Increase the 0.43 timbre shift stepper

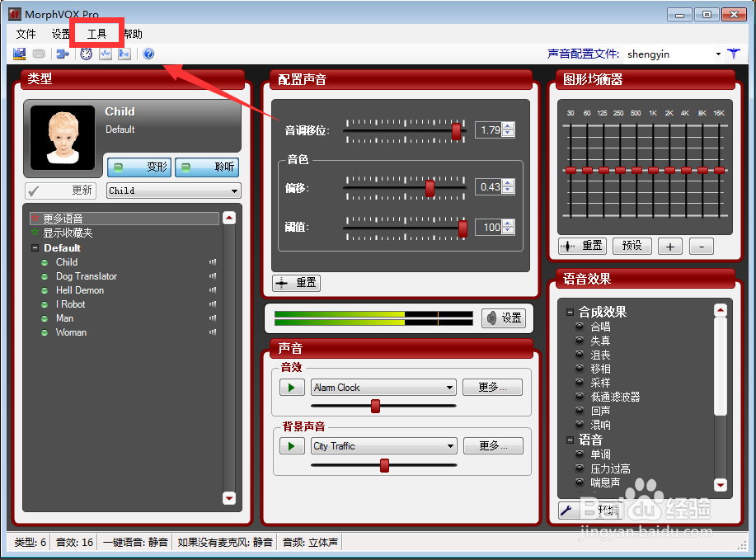click(x=508, y=183)
